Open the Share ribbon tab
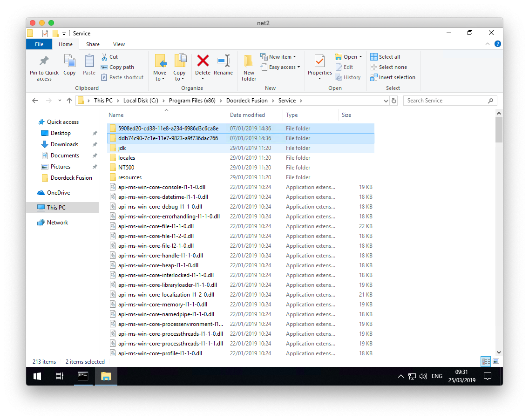The width and height of the screenshot is (529, 420). point(93,44)
